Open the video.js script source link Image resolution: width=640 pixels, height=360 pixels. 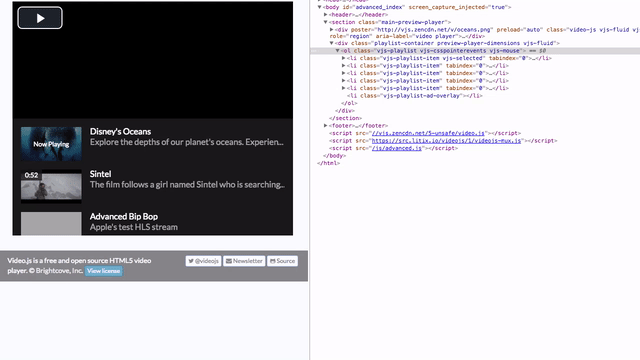(428, 133)
